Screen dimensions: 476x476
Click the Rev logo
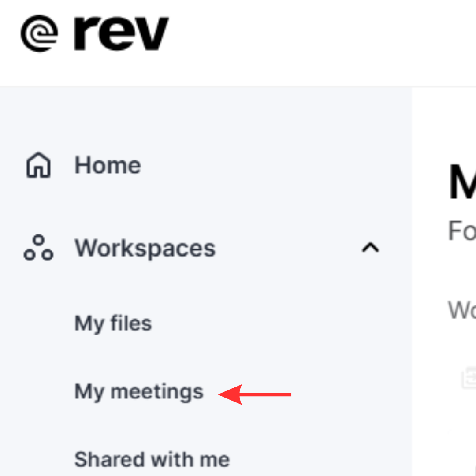[95, 33]
